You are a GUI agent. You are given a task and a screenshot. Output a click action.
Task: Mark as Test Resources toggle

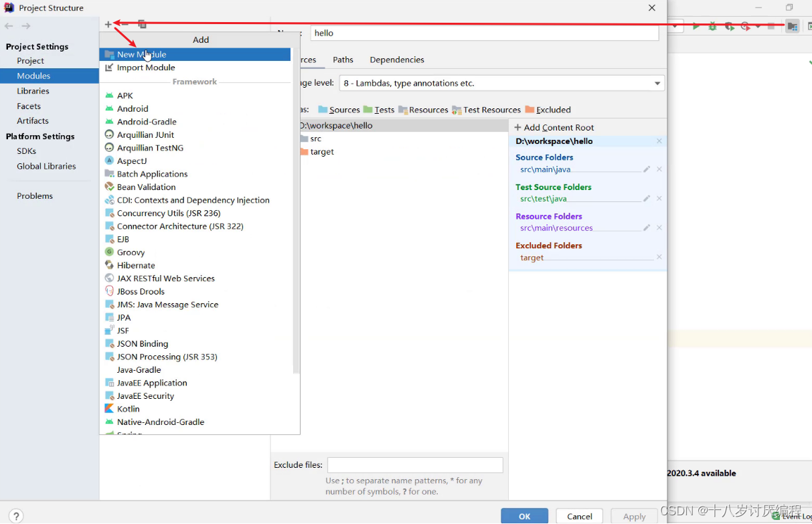487,110
